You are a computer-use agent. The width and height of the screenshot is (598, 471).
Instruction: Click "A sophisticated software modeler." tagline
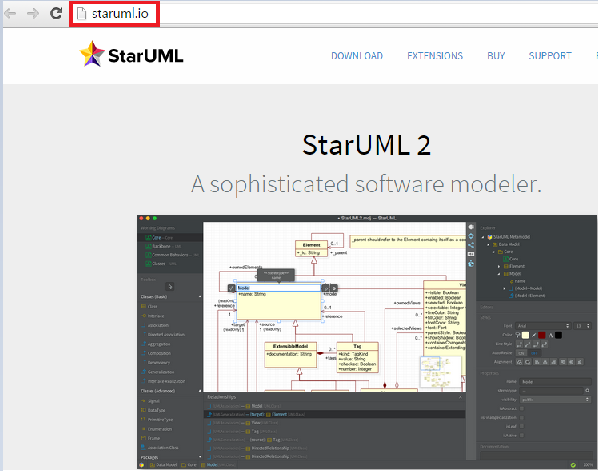[366, 185]
